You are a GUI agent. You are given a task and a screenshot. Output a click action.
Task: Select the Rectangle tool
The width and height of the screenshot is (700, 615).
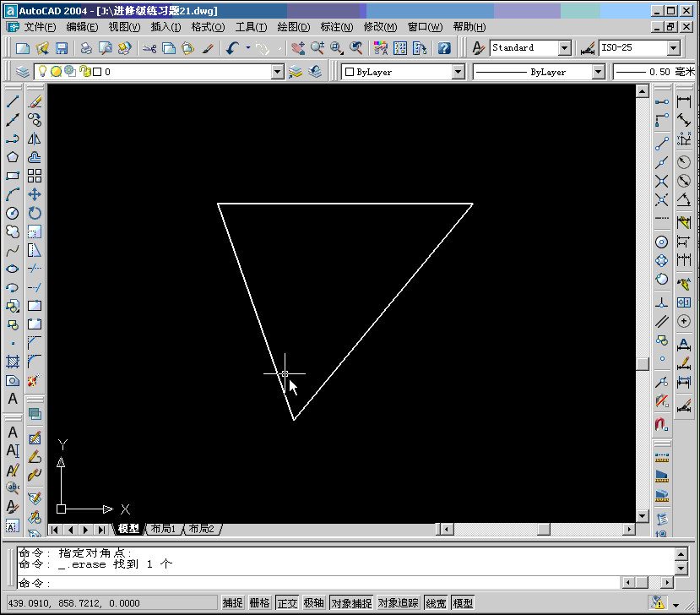13,176
